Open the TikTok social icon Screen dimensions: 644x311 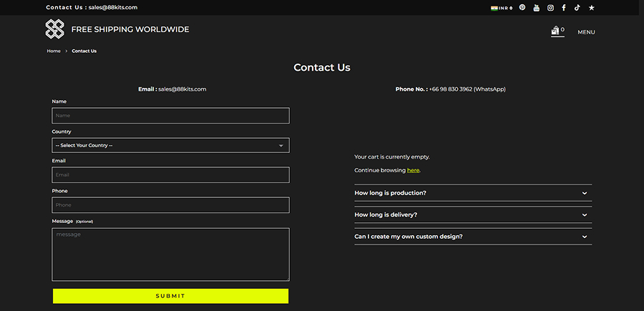[x=577, y=8]
